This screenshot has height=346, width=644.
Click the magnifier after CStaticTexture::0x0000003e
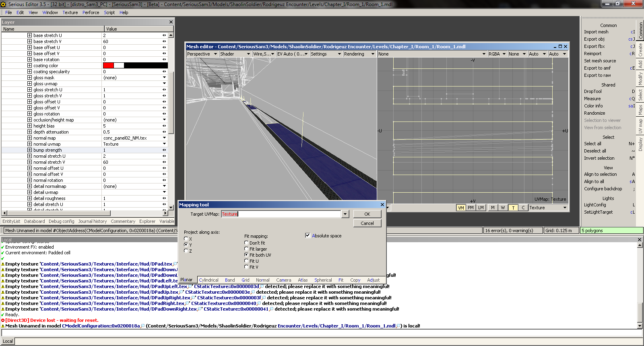point(253,292)
